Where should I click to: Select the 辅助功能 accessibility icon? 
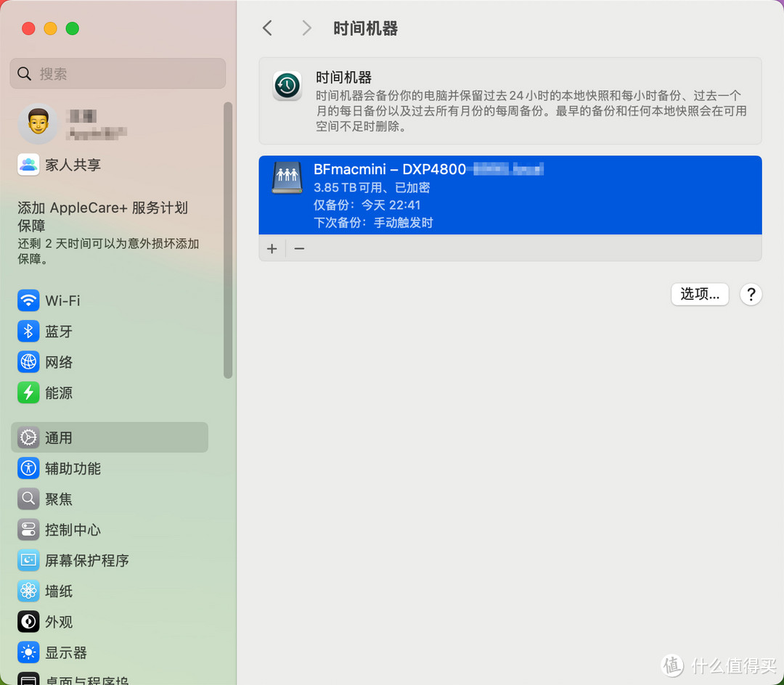(x=28, y=468)
